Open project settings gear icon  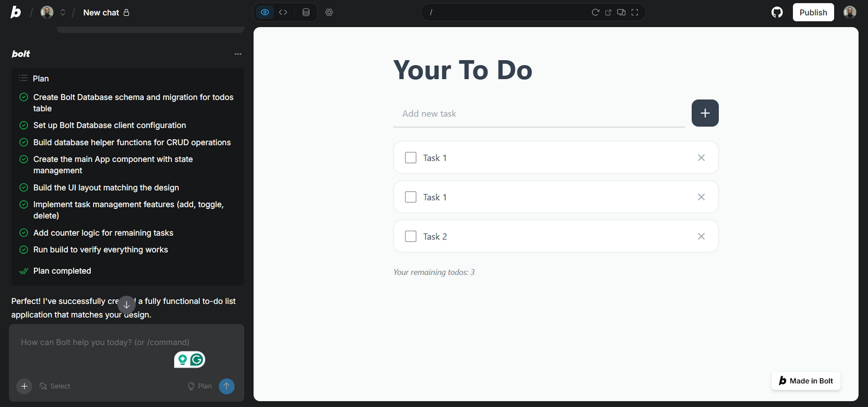(329, 12)
